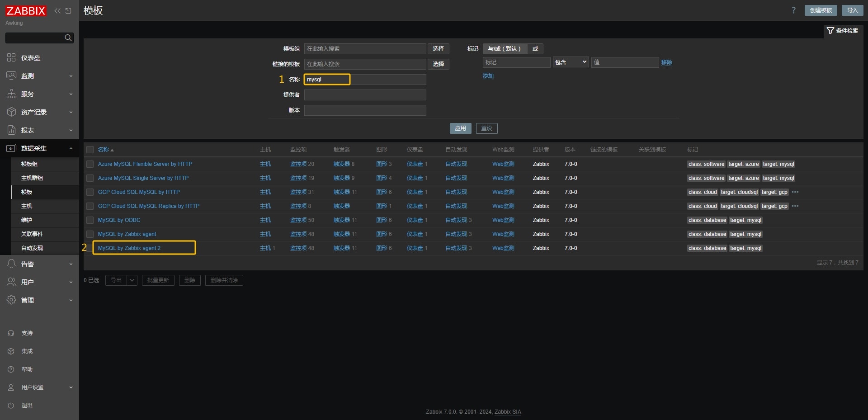Check Azure MySQL Single Server by HTTP row
The height and width of the screenshot is (420, 868).
(90, 178)
